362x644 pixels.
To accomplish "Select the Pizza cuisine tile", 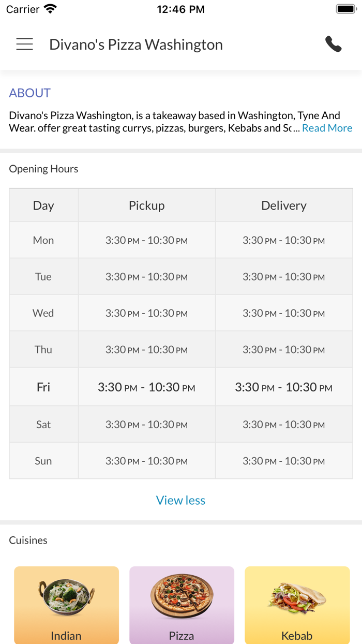I will click(x=182, y=605).
